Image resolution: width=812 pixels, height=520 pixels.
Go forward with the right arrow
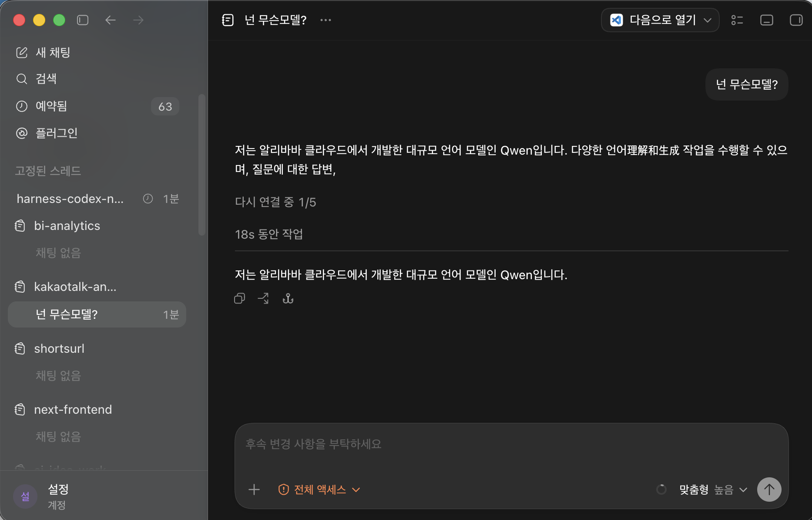point(138,20)
